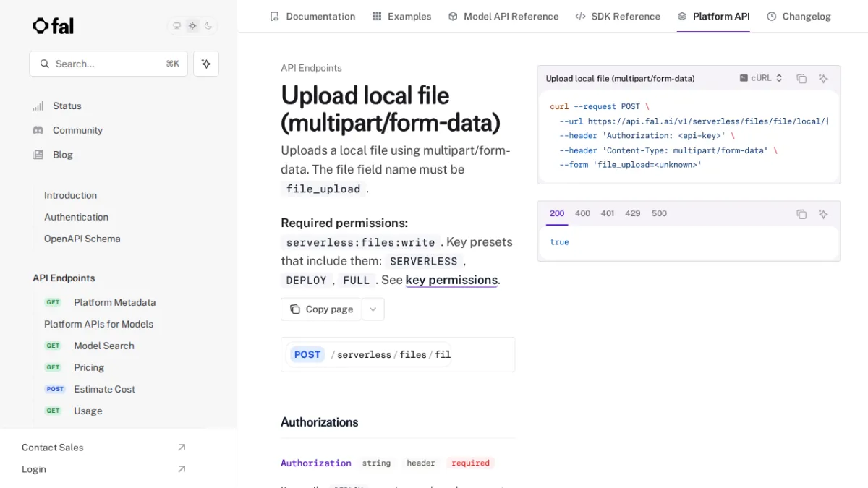The height and width of the screenshot is (488, 868).
Task: Click the Search field
Action: point(109,64)
